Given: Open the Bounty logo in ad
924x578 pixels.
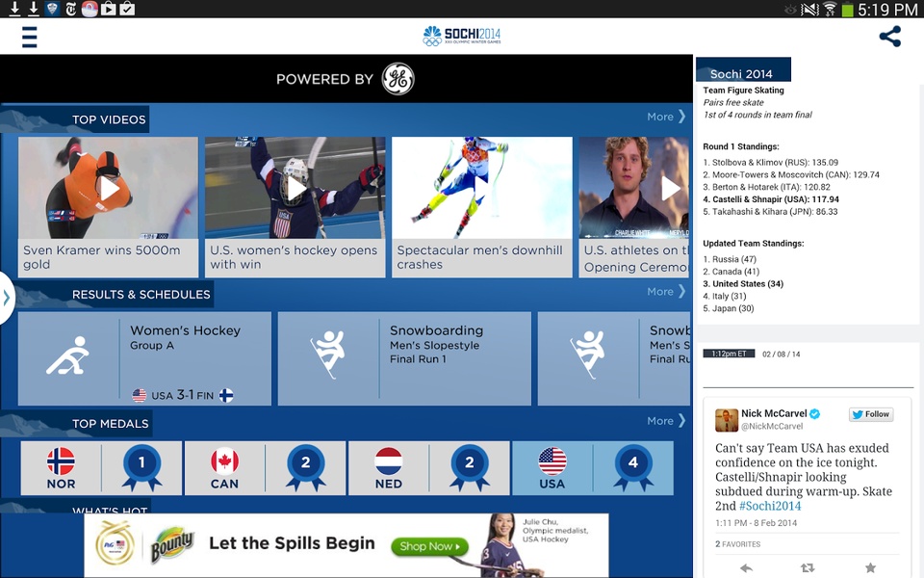Looking at the screenshot, I should tap(171, 544).
